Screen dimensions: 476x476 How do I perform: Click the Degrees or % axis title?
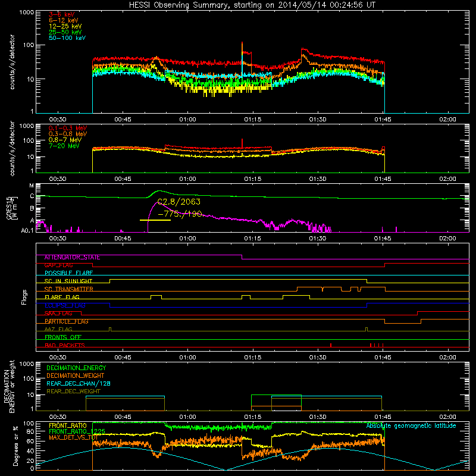coord(15,446)
